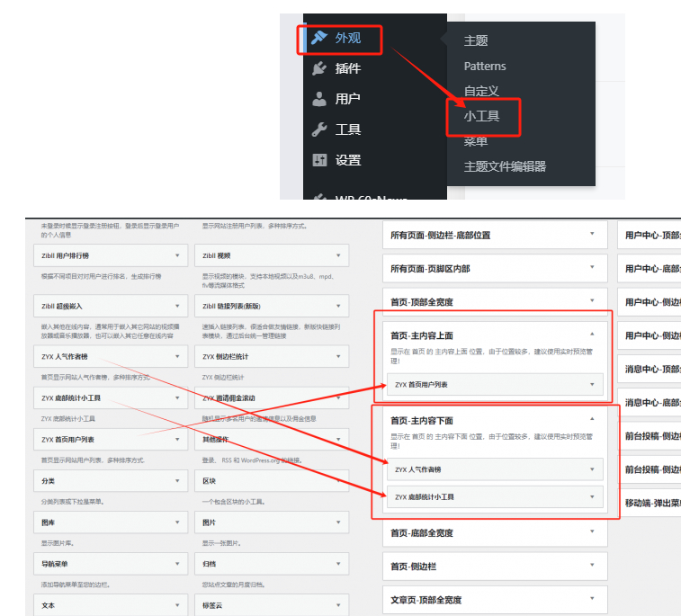The width and height of the screenshot is (681, 616).
Task: Select Patterns in the submenu
Action: [485, 66]
